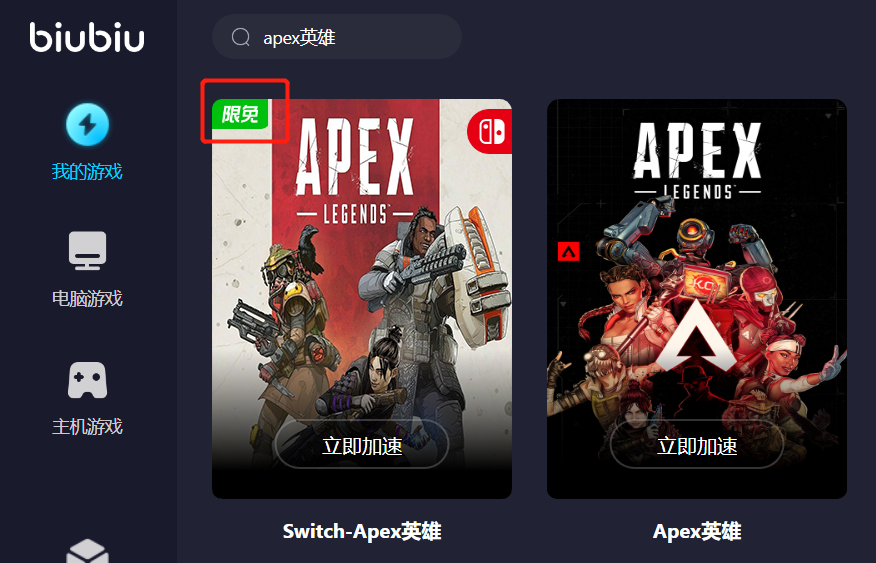The width and height of the screenshot is (876, 563).
Task: Click the cube icon at sidebar bottom
Action: pyautogui.click(x=87, y=551)
